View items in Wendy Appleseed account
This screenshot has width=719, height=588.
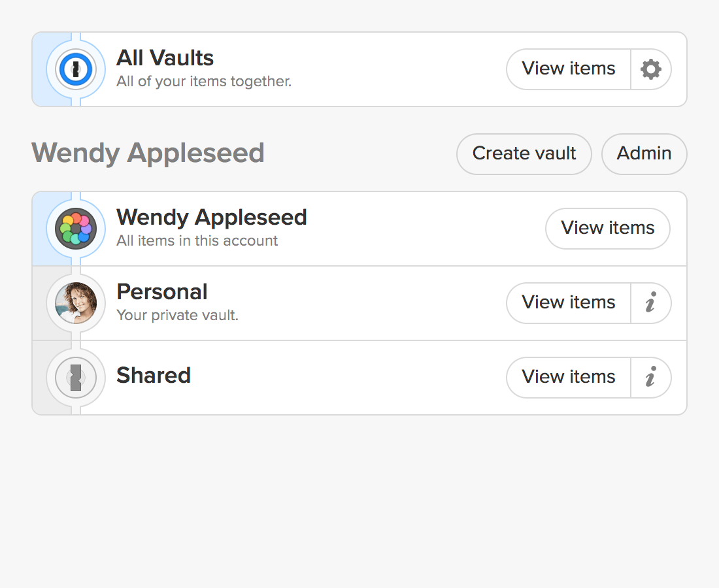608,229
